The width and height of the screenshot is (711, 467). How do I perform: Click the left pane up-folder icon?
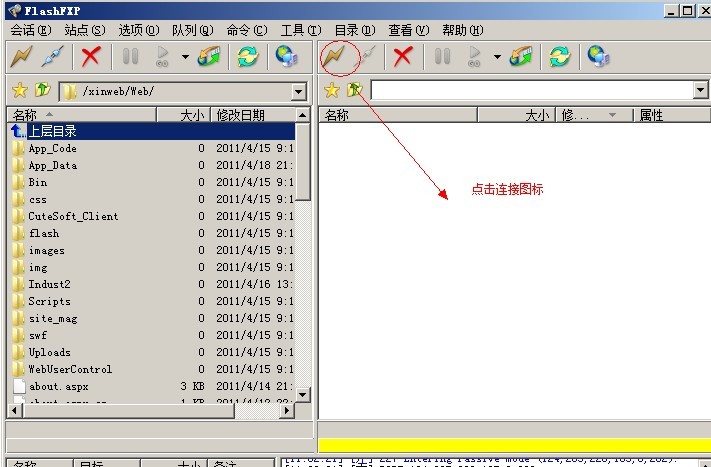[42, 90]
